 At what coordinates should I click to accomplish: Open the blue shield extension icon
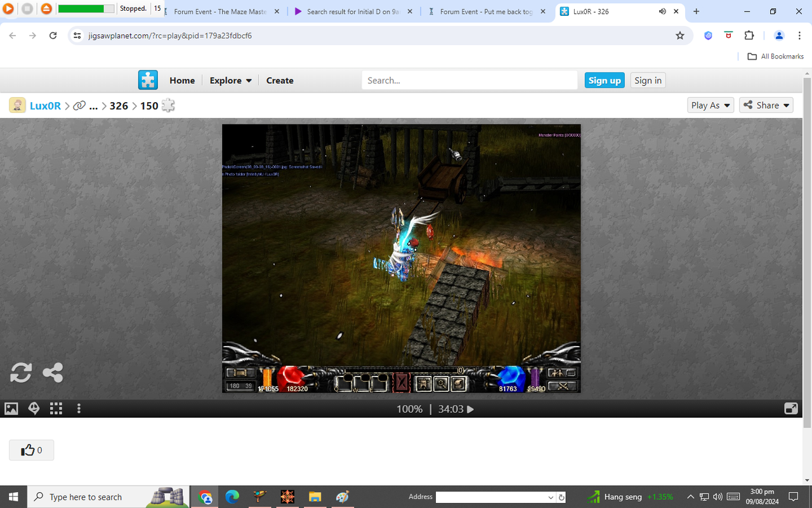[709, 36]
